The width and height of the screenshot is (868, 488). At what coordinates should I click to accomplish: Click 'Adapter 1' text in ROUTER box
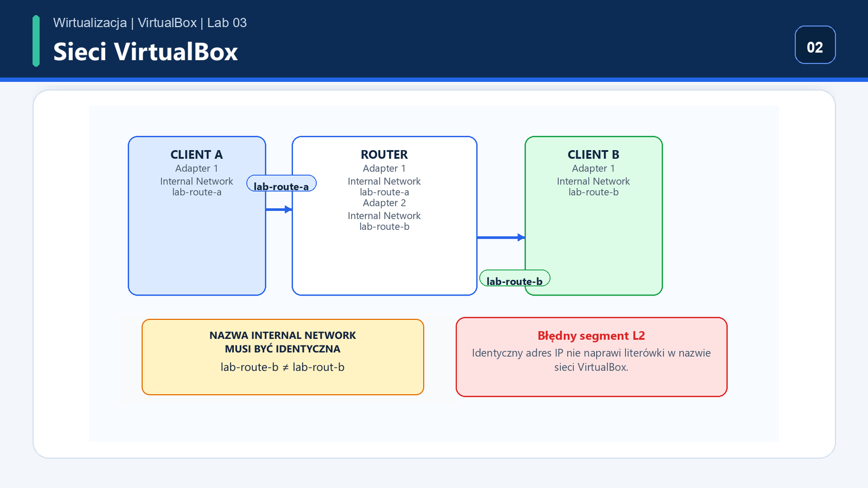point(384,169)
